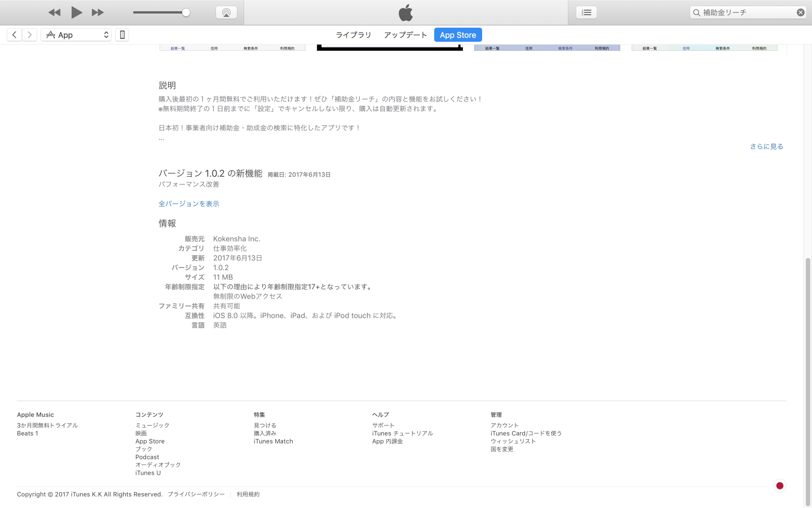Open 3か月間無料トライアル link
Image resolution: width=812 pixels, height=508 pixels.
point(47,426)
